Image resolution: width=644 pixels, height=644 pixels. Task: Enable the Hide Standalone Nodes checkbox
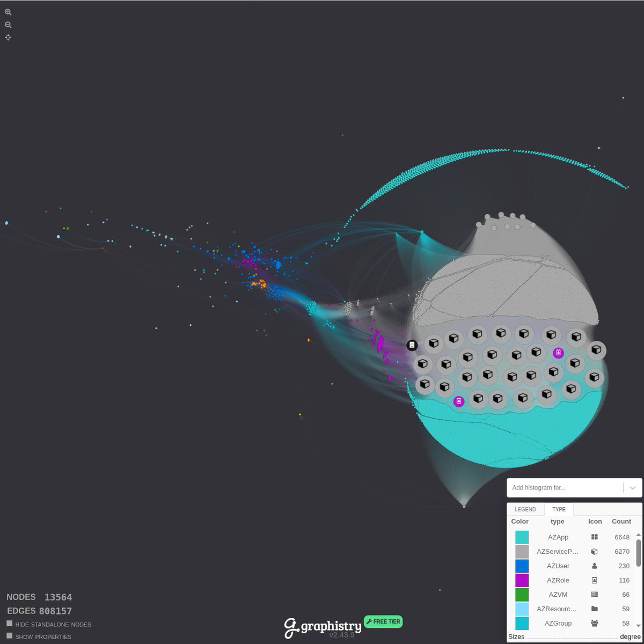pos(9,624)
